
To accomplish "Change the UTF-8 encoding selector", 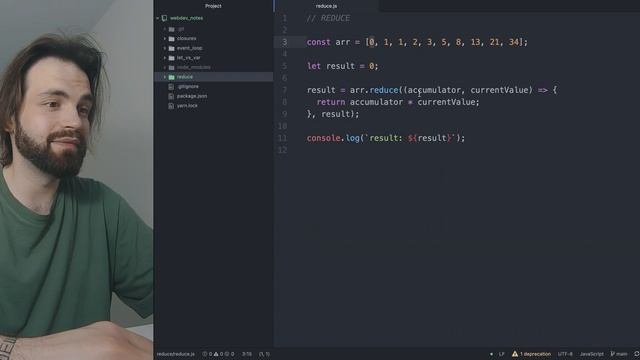I will click(565, 354).
